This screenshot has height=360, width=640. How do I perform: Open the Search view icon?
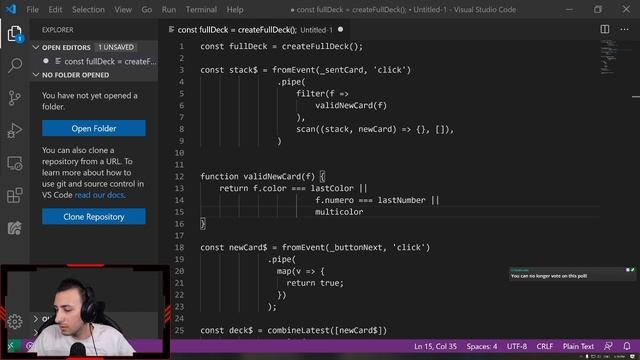(x=15, y=65)
